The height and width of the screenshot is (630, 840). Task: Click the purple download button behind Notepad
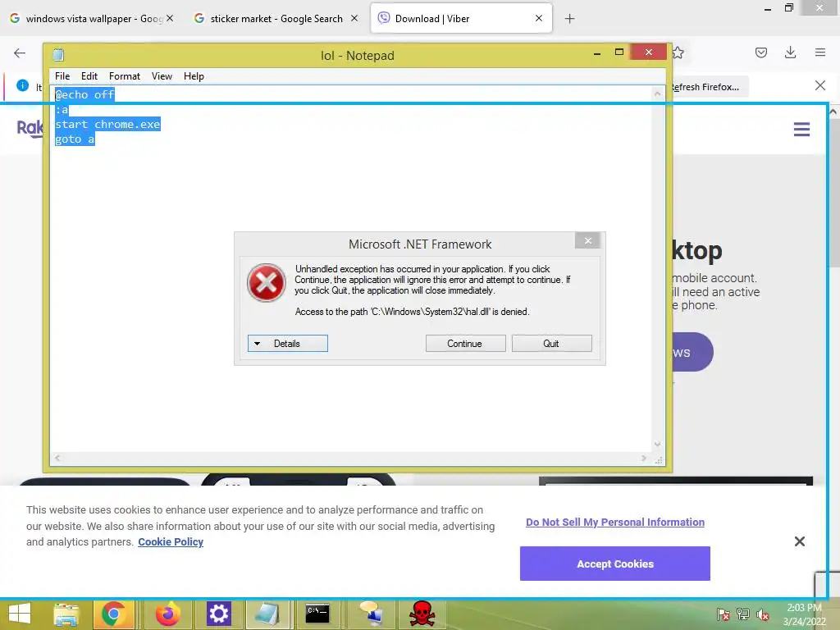[x=693, y=353]
